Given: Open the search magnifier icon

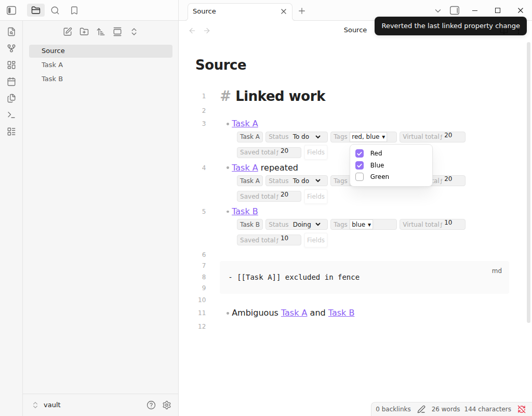Looking at the screenshot, I should (55, 10).
